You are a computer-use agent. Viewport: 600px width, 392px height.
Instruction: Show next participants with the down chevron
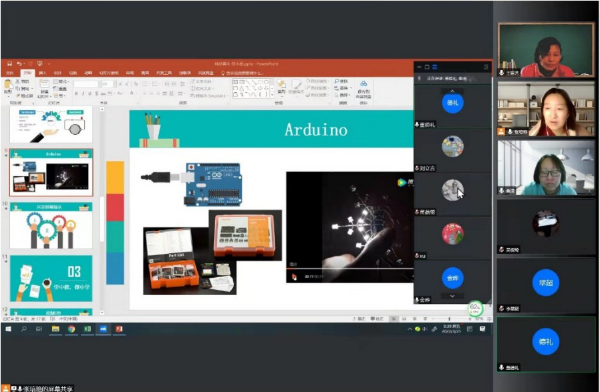(452, 296)
